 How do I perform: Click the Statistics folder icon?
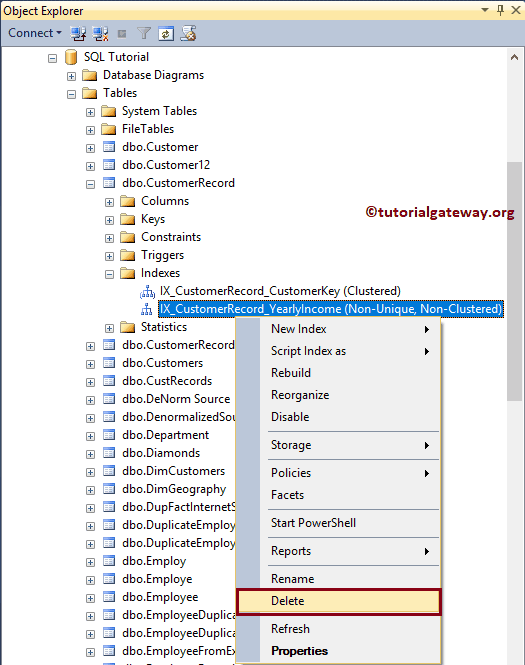[x=128, y=327]
